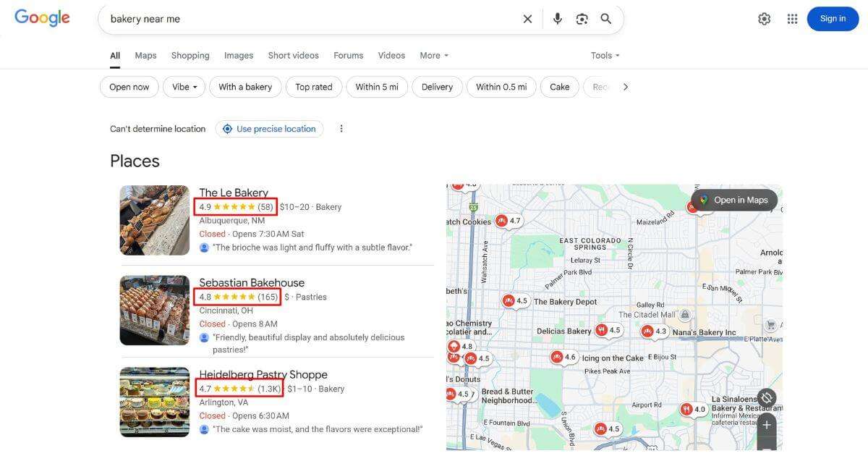Click the Sebastian Bakehouse photo thumbnail

click(154, 310)
